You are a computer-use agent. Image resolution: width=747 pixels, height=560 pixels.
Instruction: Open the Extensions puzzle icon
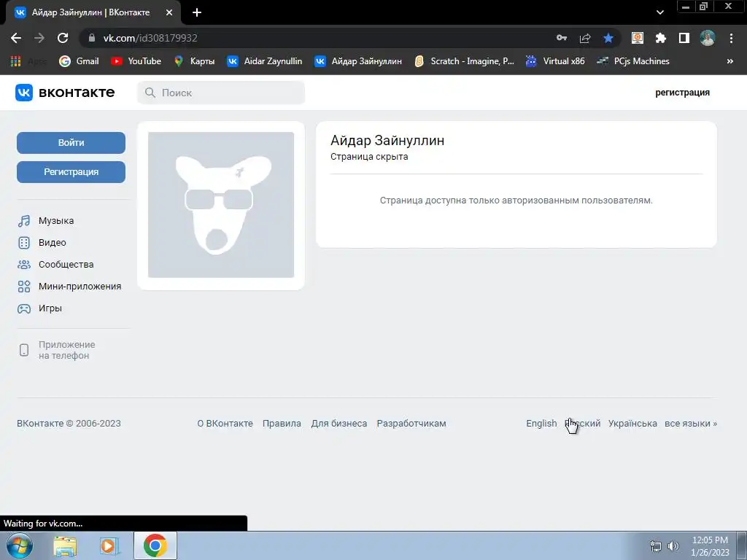(661, 38)
